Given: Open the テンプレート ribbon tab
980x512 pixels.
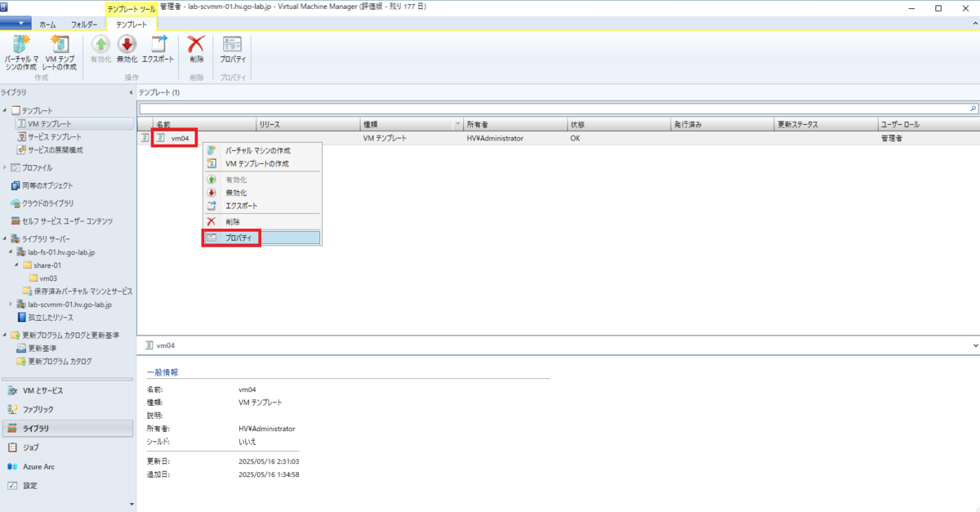Looking at the screenshot, I should click(131, 24).
